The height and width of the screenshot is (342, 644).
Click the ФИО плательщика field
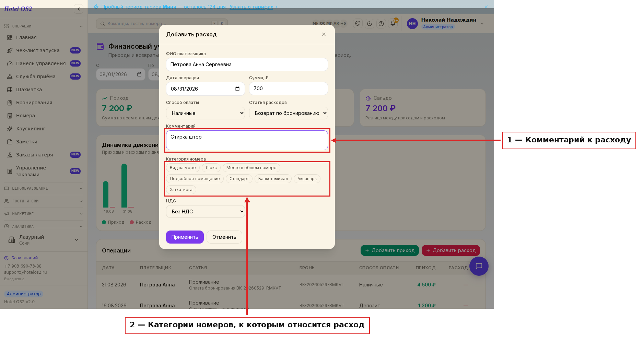247,64
